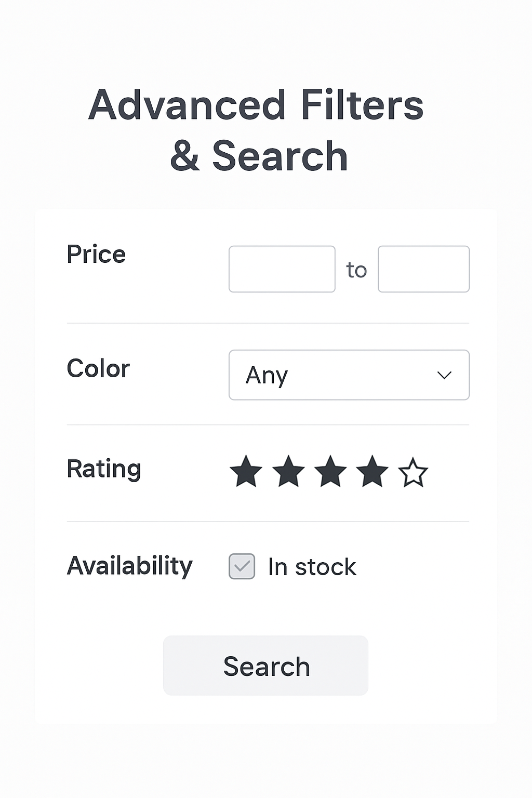Click the 'to' text between price fields
The width and height of the screenshot is (532, 798).
pyautogui.click(x=356, y=270)
